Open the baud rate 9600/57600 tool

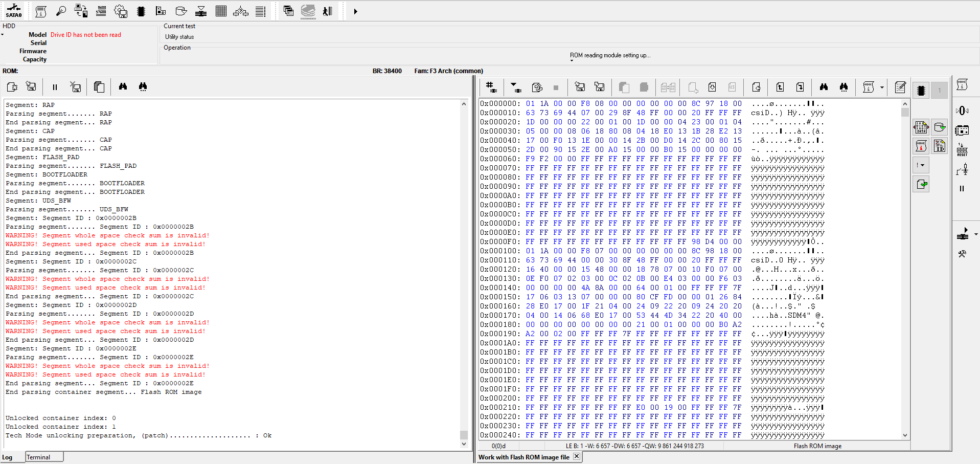(101, 11)
